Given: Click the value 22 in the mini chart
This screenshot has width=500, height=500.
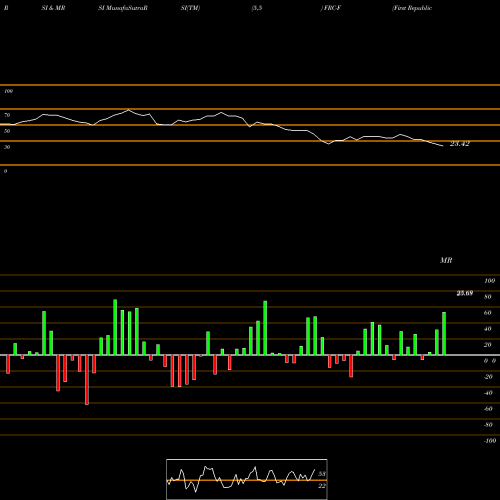Looking at the screenshot, I should coord(322,486).
